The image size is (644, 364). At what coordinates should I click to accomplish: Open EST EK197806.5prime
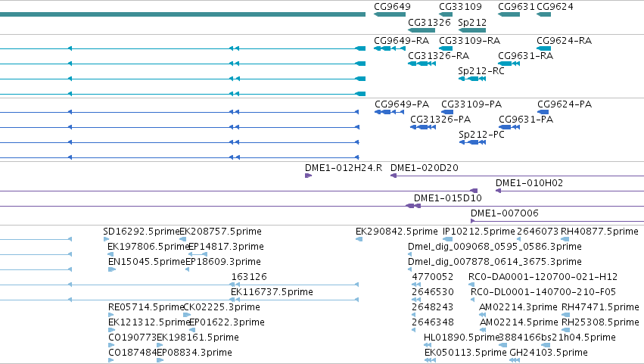148,247
